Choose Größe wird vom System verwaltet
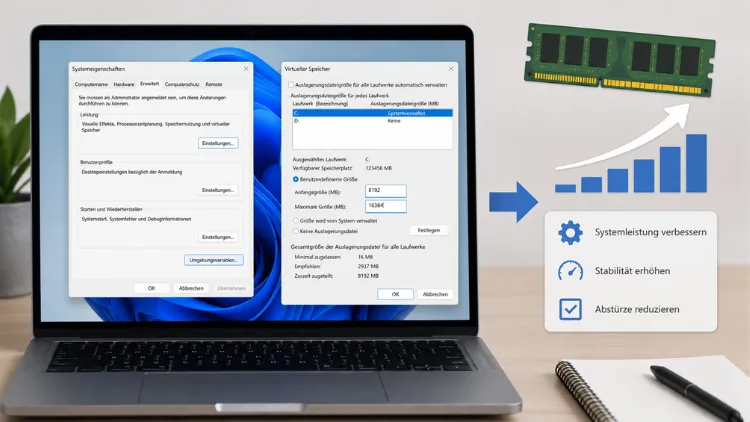The height and width of the screenshot is (422, 750). 296,221
